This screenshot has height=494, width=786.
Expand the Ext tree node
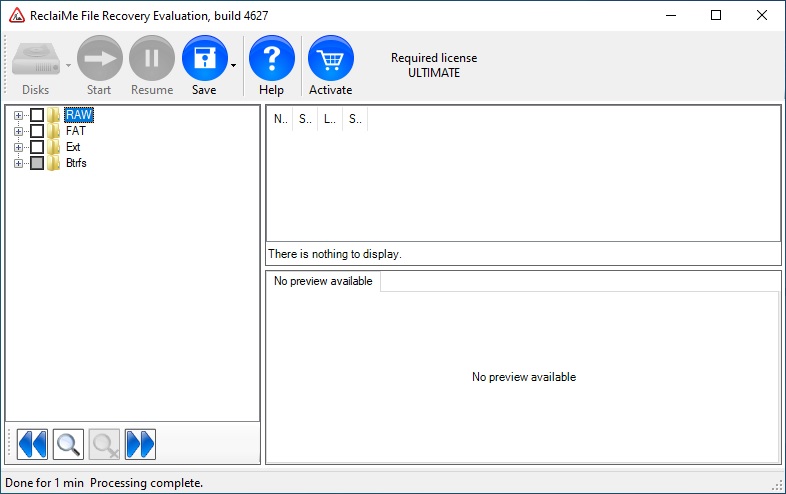[19, 147]
